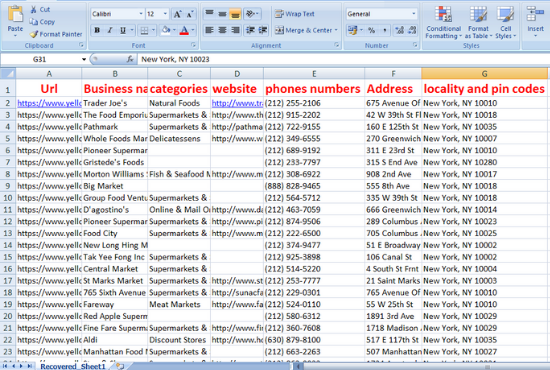This screenshot has width=550, height=370.
Task: Decrease font size with Shrink Font
Action: [x=190, y=14]
